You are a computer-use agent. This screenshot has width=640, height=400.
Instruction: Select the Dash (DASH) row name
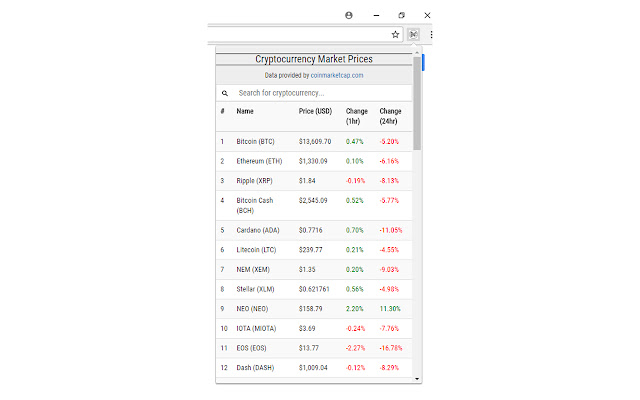[255, 367]
